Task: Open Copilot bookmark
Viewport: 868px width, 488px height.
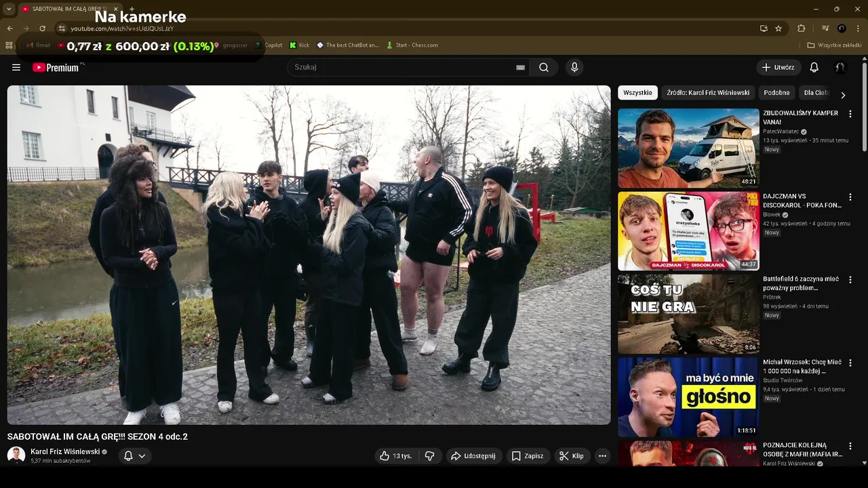Action: [269, 45]
